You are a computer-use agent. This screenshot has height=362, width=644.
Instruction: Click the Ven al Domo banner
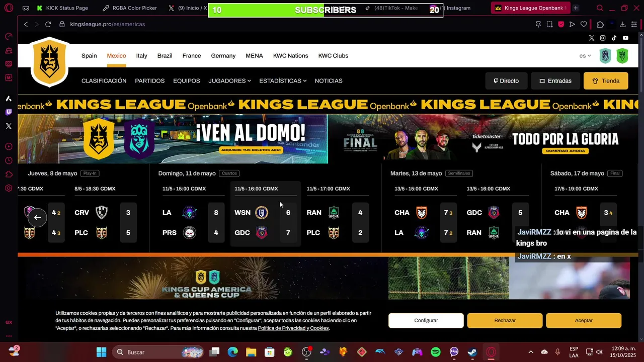point(173,139)
